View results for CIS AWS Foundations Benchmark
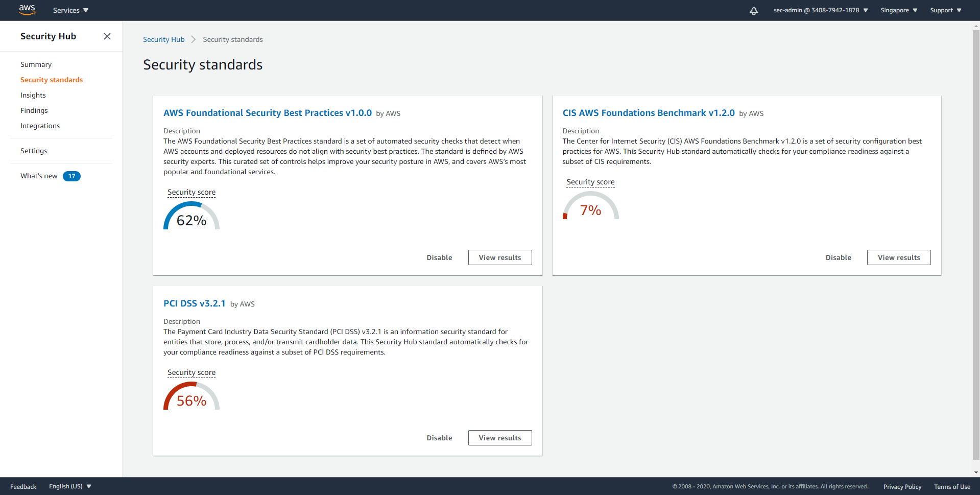Image resolution: width=980 pixels, height=495 pixels. pos(899,257)
